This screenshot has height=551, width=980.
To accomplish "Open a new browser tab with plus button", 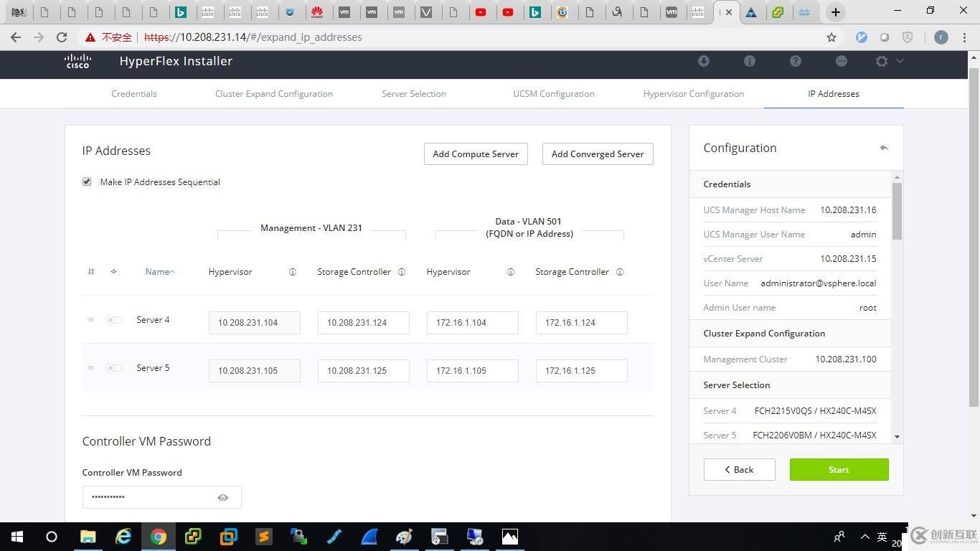I will click(835, 12).
